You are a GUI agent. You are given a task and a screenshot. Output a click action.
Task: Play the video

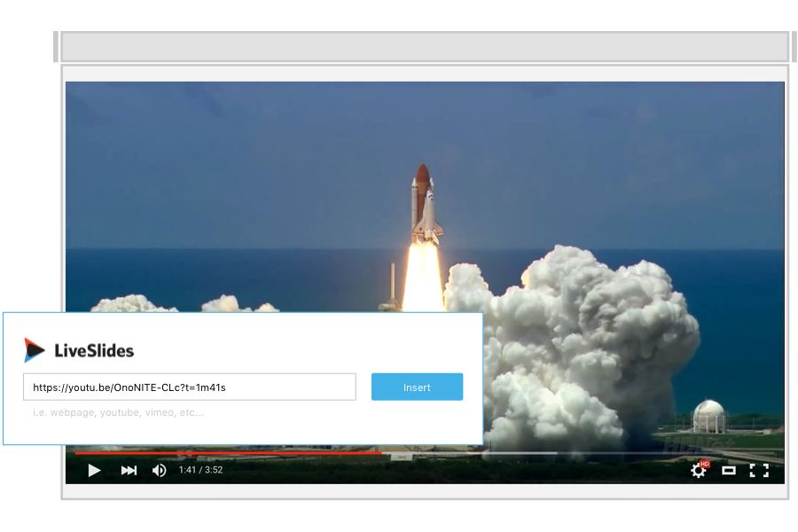(x=94, y=471)
